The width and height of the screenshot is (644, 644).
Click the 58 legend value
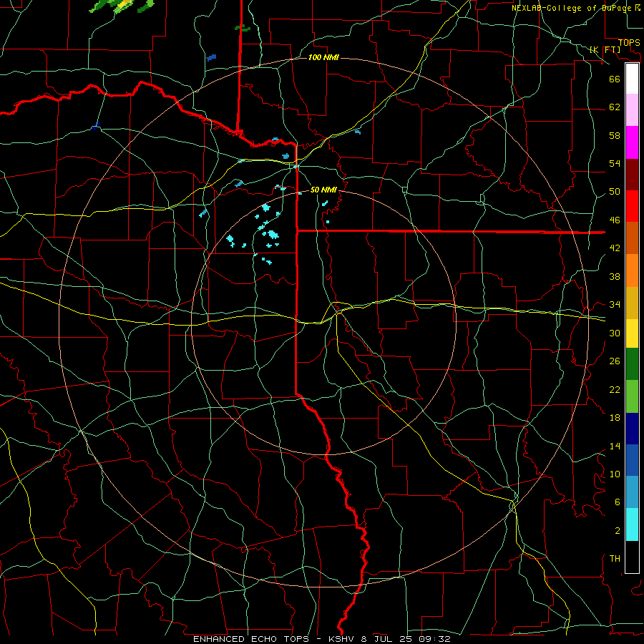615,135
